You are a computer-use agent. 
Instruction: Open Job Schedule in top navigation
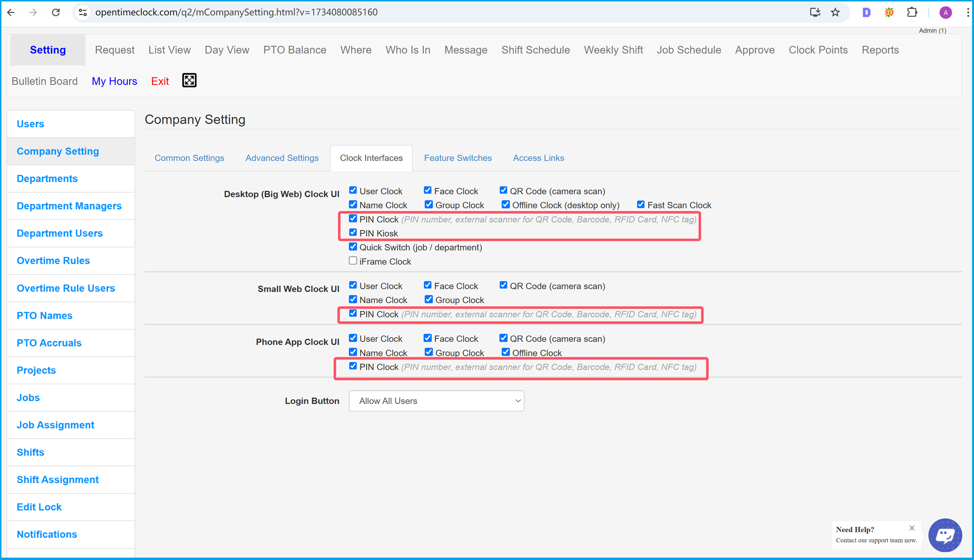(688, 50)
